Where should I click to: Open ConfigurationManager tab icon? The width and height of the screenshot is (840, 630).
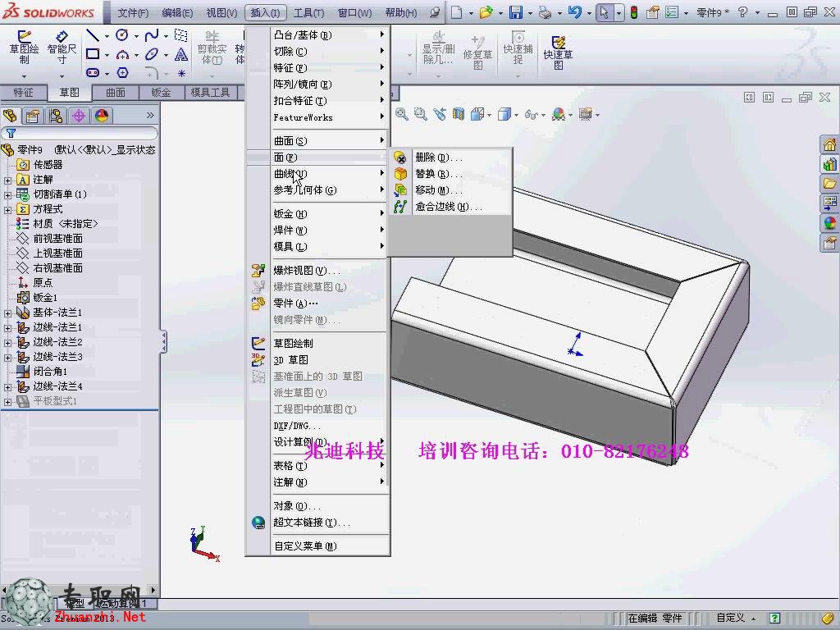(x=56, y=116)
